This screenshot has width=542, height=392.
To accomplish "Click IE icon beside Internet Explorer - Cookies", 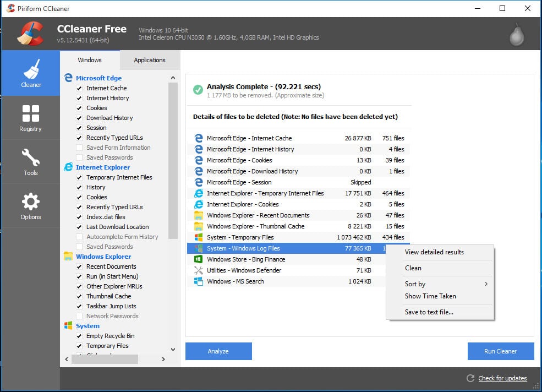I will (199, 204).
